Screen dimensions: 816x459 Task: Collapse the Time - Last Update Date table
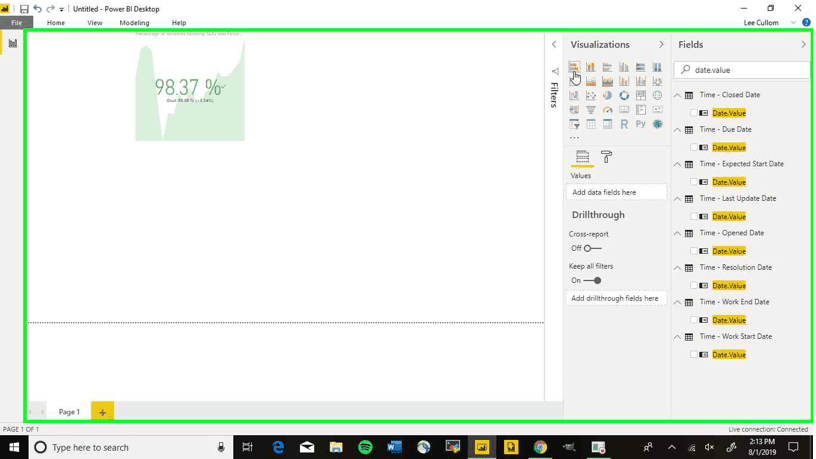677,199
